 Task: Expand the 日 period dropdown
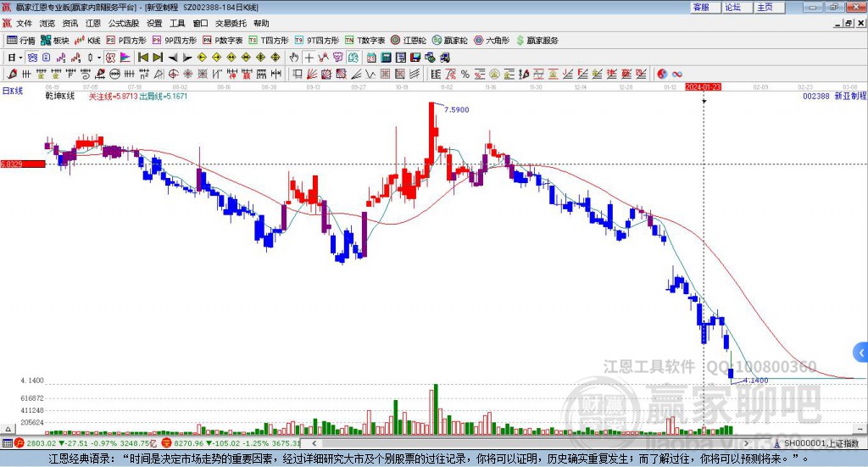[20, 58]
